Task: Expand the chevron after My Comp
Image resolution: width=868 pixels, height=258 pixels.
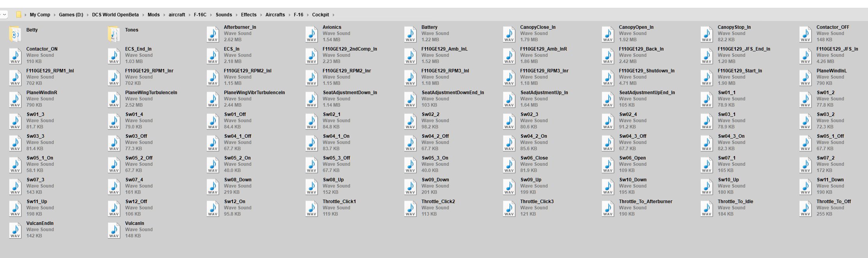Action: (x=54, y=15)
